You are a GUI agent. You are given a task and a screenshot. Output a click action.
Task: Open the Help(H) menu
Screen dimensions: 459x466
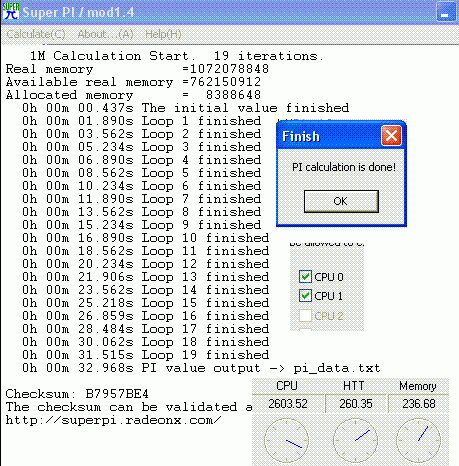tap(163, 34)
